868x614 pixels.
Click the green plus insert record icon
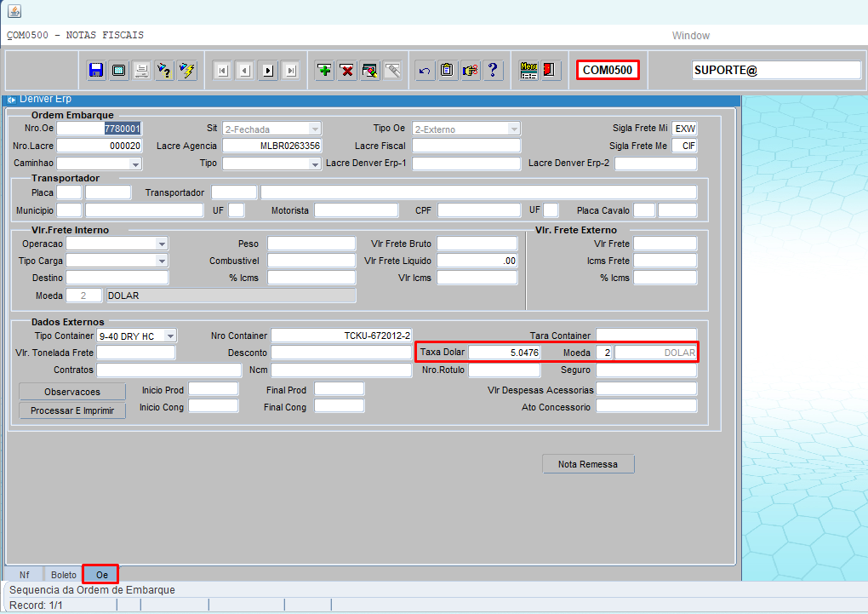[x=324, y=71]
